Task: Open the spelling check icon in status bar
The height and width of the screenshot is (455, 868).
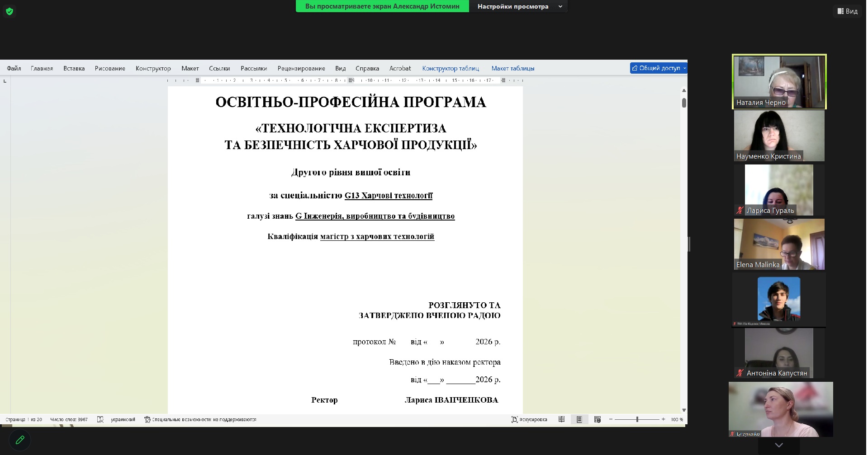Action: point(100,419)
